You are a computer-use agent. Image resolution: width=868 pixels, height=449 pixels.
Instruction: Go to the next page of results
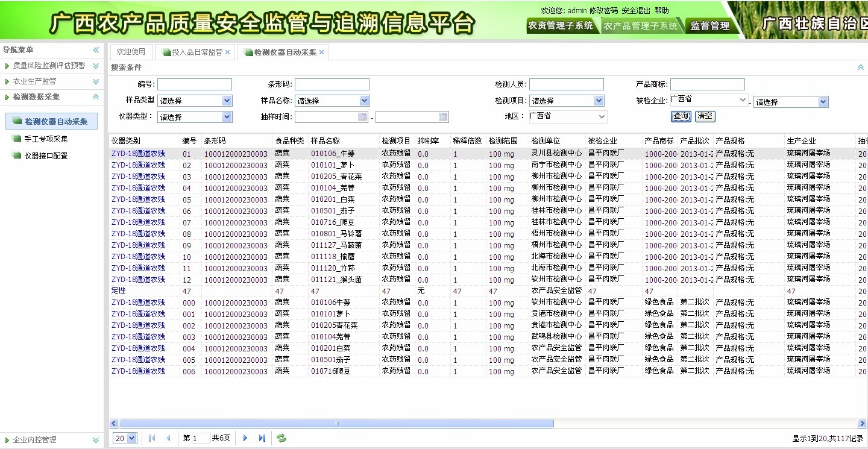coord(245,438)
